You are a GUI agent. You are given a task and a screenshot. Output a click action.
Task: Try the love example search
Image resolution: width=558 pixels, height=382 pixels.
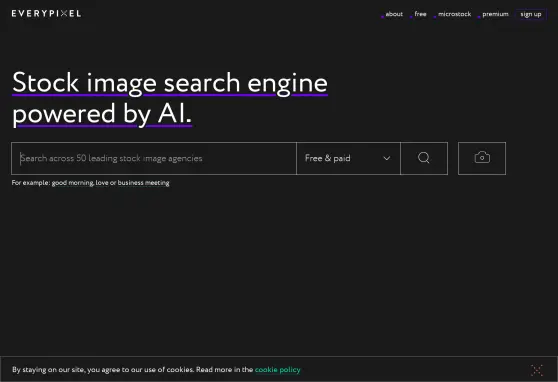(102, 183)
